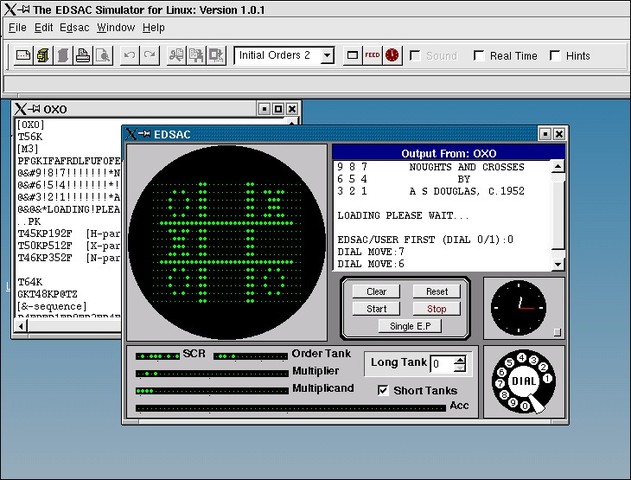The width and height of the screenshot is (631, 480).
Task: Click the red clock toolbar icon
Action: [392, 56]
